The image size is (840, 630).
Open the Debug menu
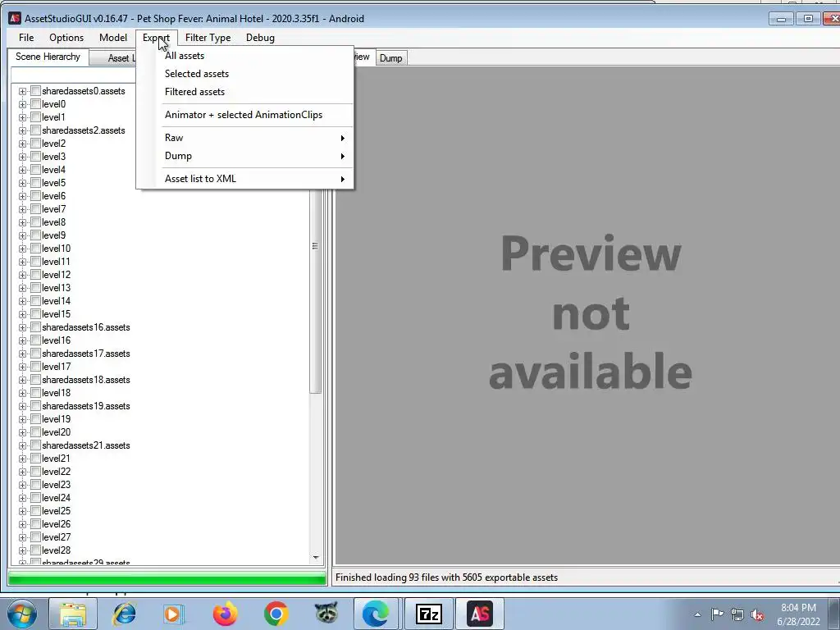260,38
